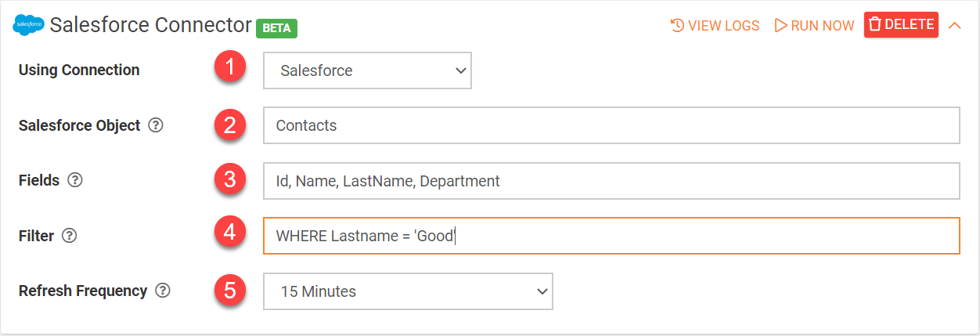Screen dimensions: 980x336
Task: Show help icon next to Fields
Action: point(74,180)
